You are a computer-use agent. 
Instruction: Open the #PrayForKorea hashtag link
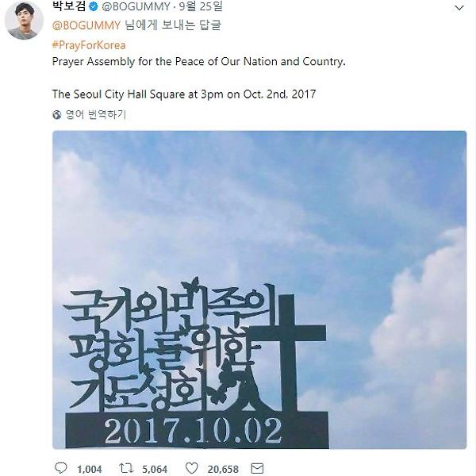(89, 45)
